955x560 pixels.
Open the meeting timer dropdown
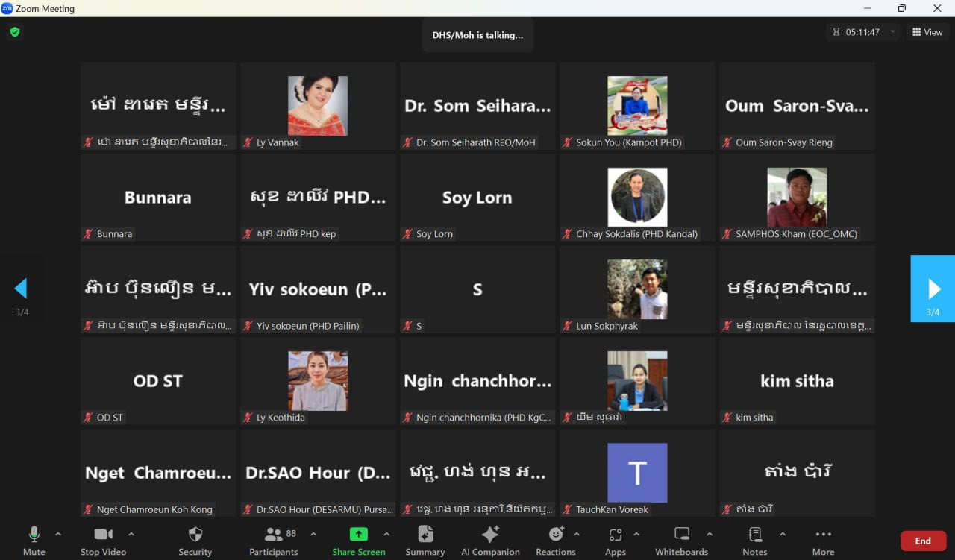pos(893,32)
